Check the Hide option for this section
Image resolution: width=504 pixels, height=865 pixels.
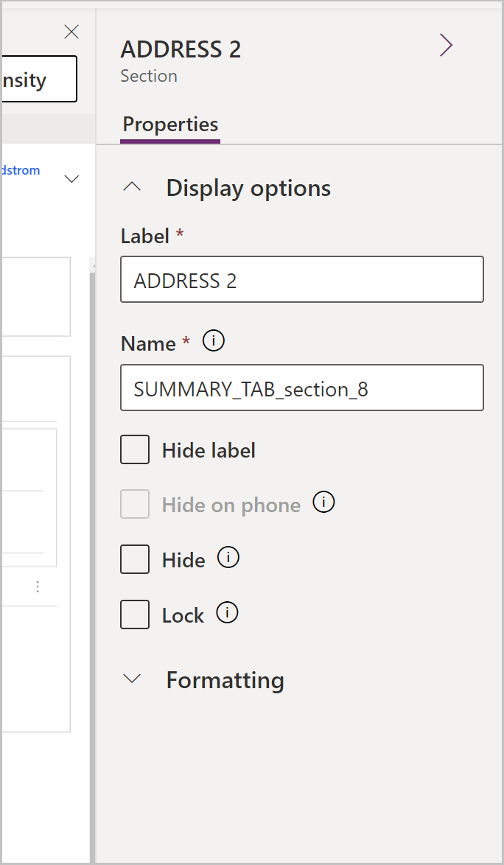[134, 559]
